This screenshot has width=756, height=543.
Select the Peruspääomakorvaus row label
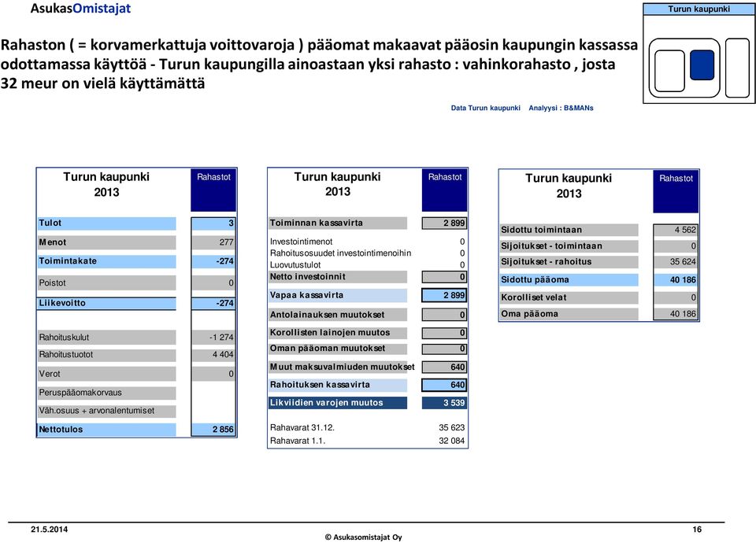click(x=106, y=393)
